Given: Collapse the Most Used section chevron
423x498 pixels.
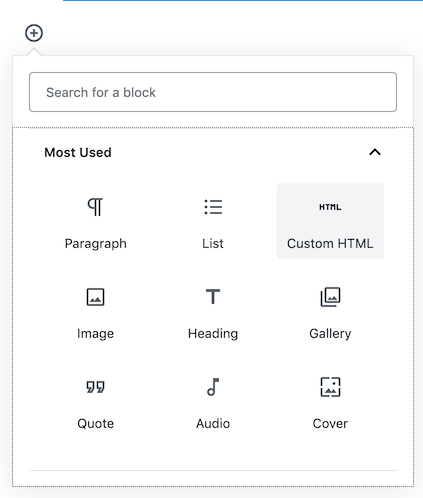Looking at the screenshot, I should coord(375,152).
